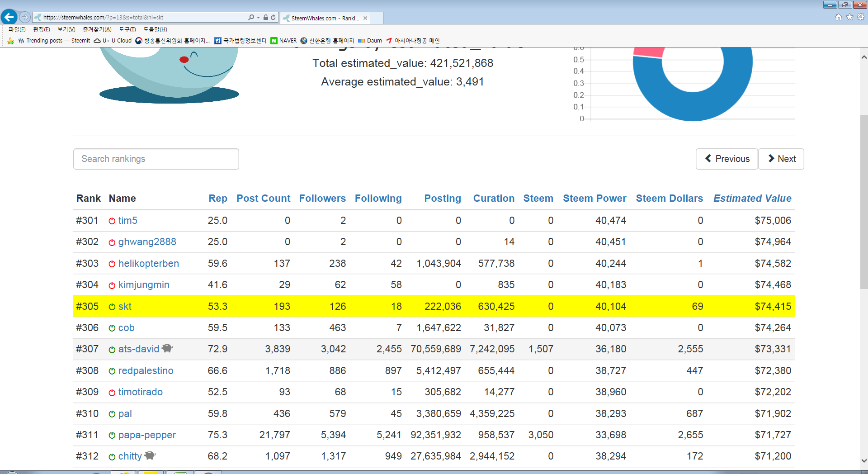The height and width of the screenshot is (474, 868).
Task: Click the refresh page icon
Action: [x=273, y=17]
